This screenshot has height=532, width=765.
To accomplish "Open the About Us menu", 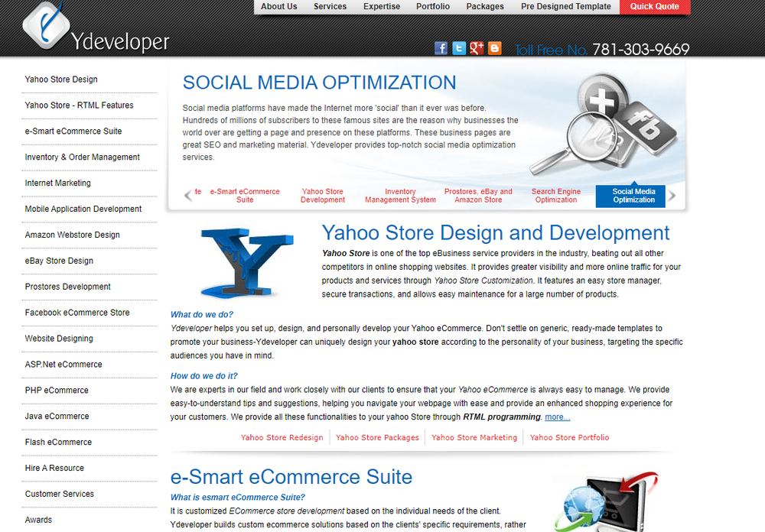I will (x=278, y=6).
